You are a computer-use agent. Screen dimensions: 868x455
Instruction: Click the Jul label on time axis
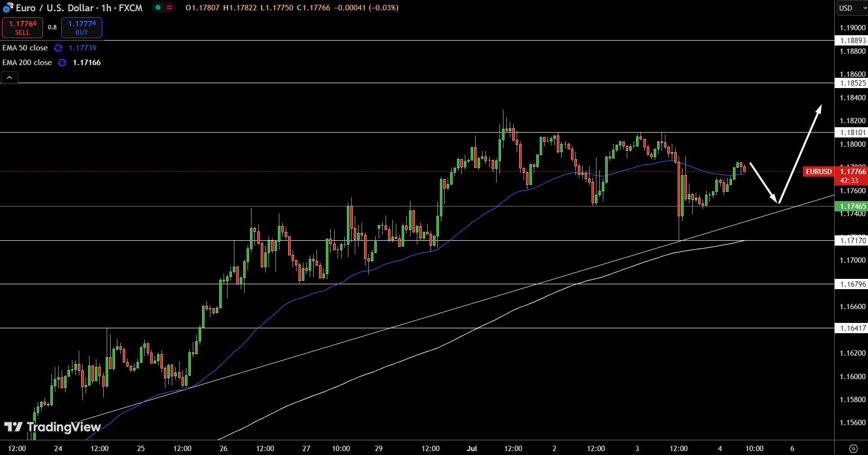click(x=472, y=449)
